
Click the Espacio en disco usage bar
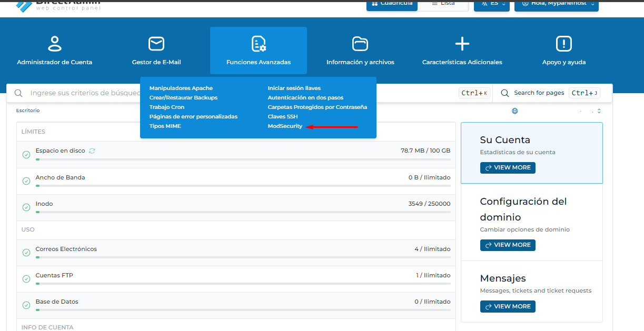[243, 159]
